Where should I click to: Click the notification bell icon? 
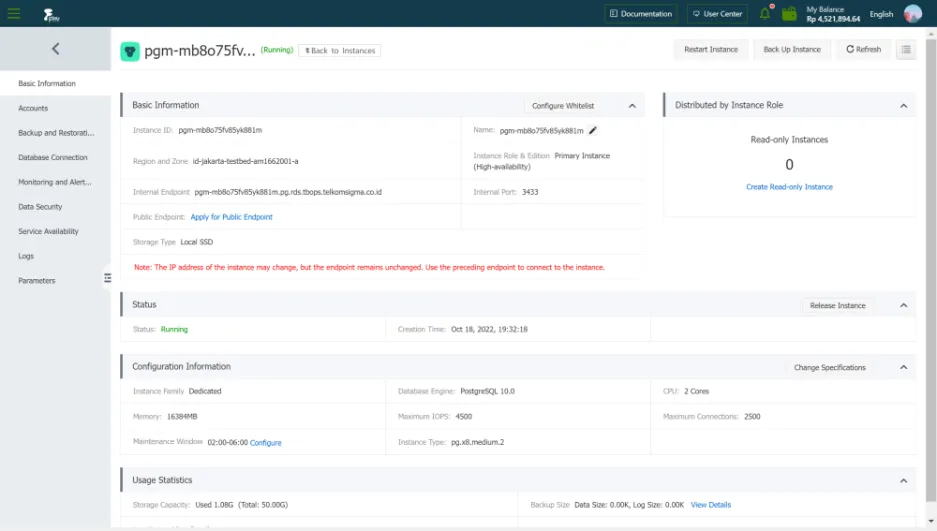pyautogui.click(x=765, y=14)
